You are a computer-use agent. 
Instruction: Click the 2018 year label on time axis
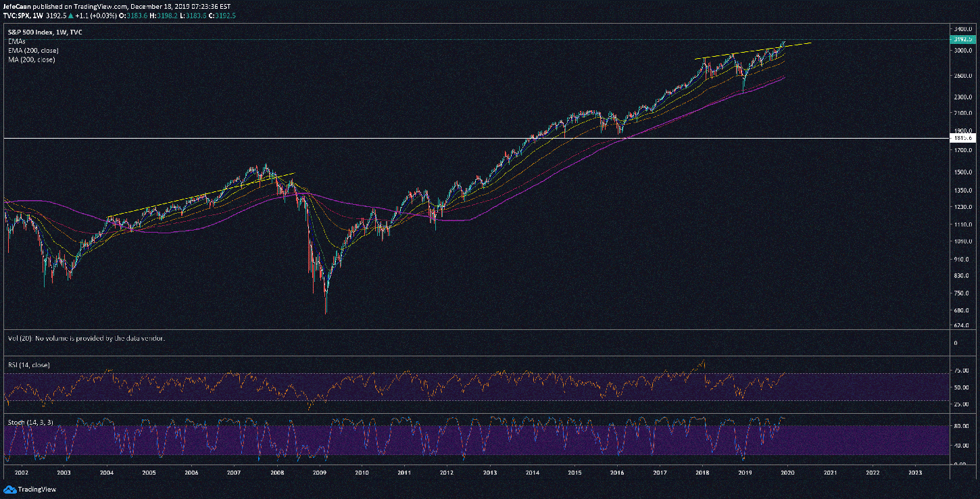pos(703,473)
